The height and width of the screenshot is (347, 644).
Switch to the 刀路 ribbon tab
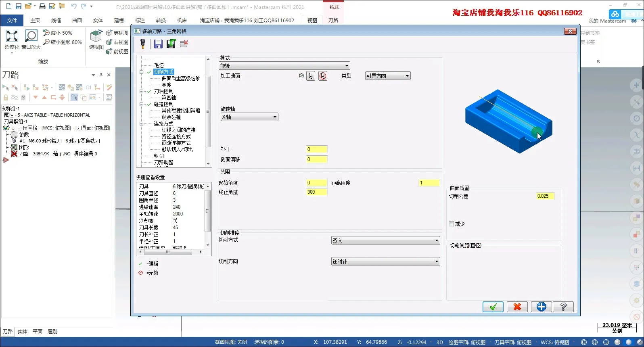coord(333,20)
